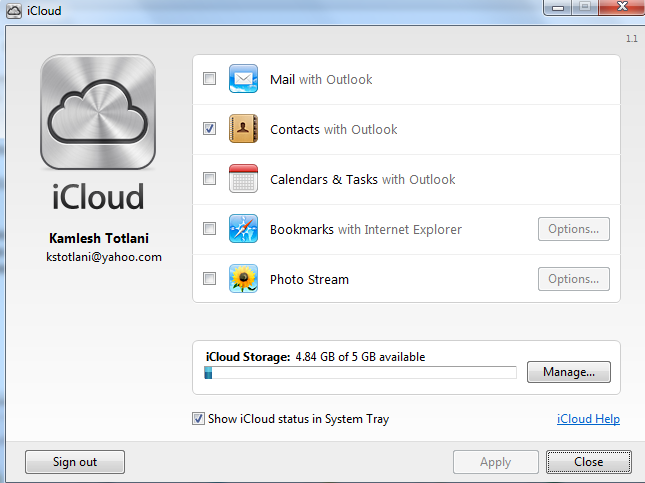Image resolution: width=645 pixels, height=483 pixels.
Task: Click the version number 1.1
Action: tap(632, 39)
